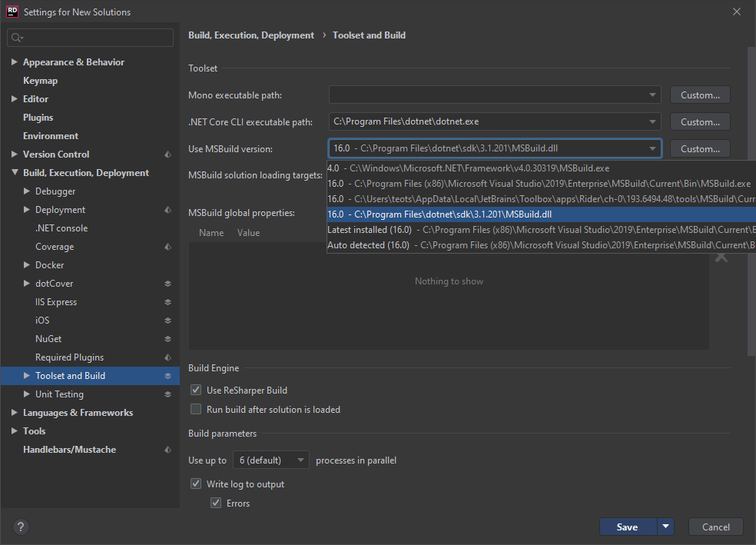Viewport: 756px width, 545px height.
Task: Click the marker icon beside Handlebars/Mustache
Action: pos(167,450)
